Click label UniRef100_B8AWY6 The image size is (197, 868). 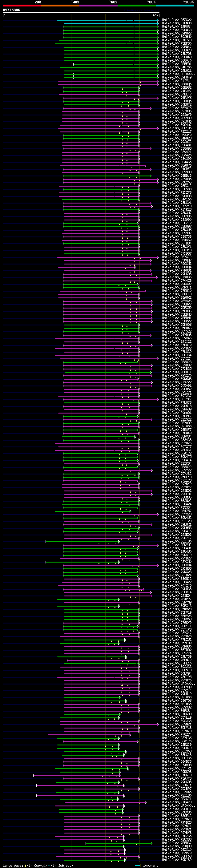[176, 165]
